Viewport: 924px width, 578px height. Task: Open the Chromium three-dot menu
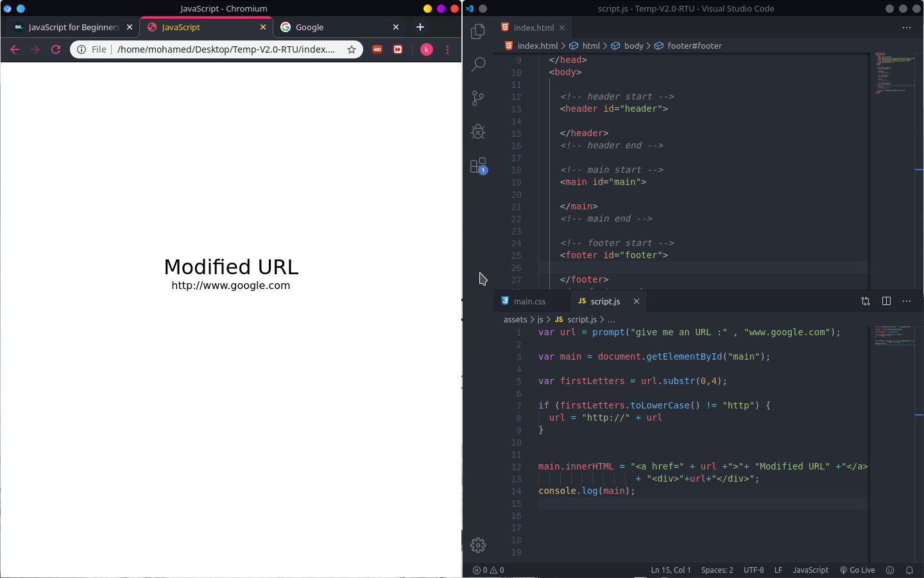448,49
